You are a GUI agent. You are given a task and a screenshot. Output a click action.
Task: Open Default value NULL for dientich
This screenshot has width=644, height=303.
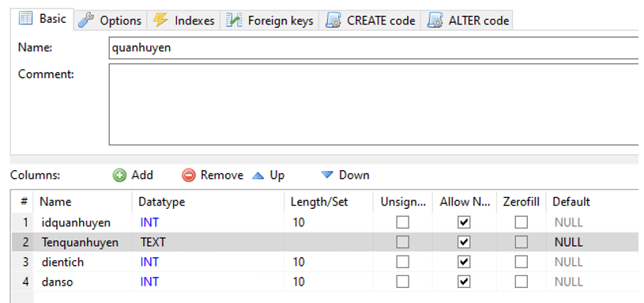tap(568, 262)
